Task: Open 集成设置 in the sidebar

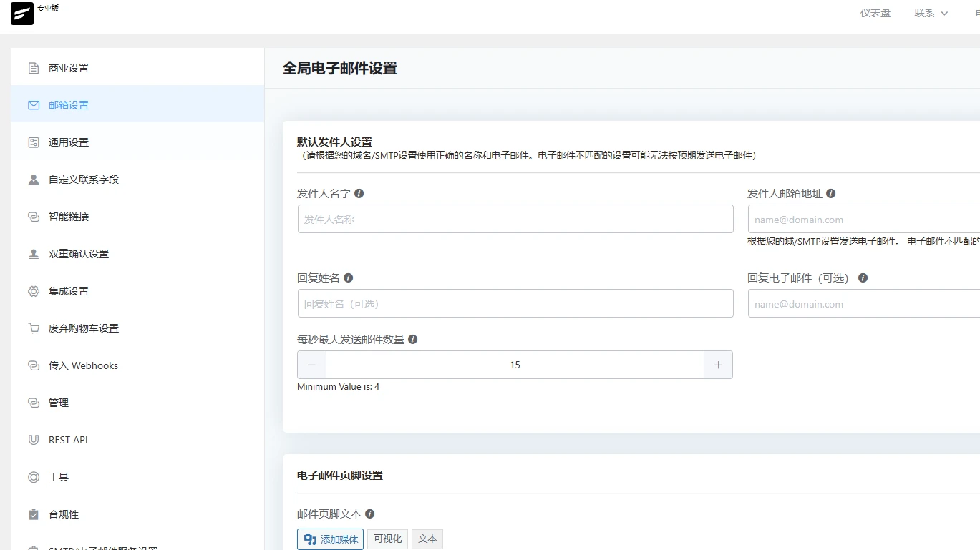Action: [x=67, y=290]
